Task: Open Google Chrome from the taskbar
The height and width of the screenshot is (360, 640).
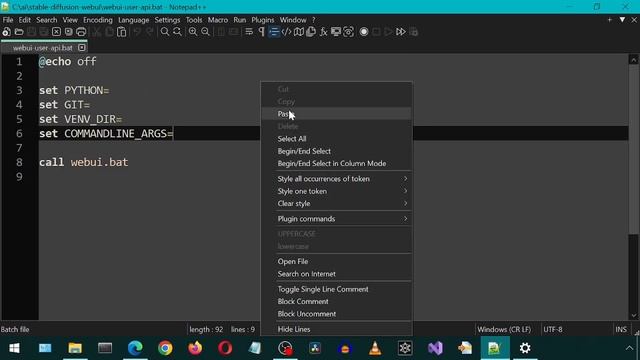Action: 165,348
